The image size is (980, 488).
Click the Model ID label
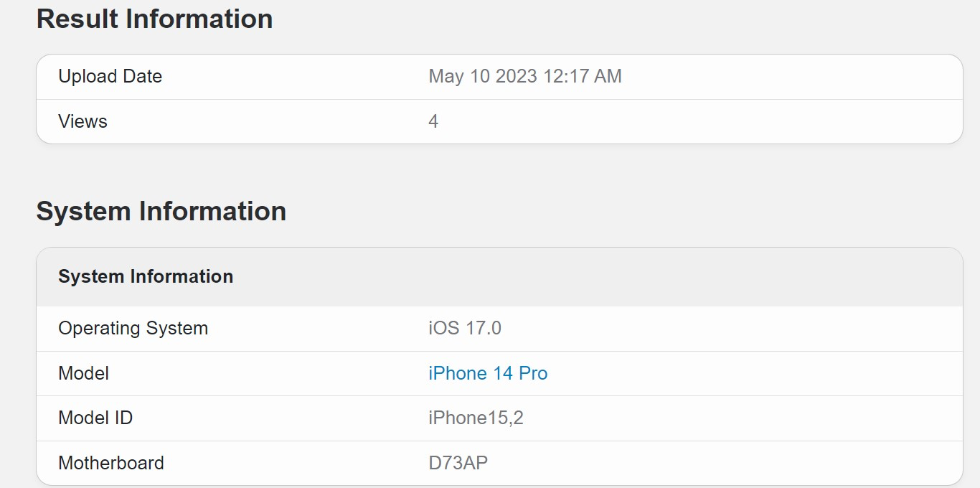[95, 418]
